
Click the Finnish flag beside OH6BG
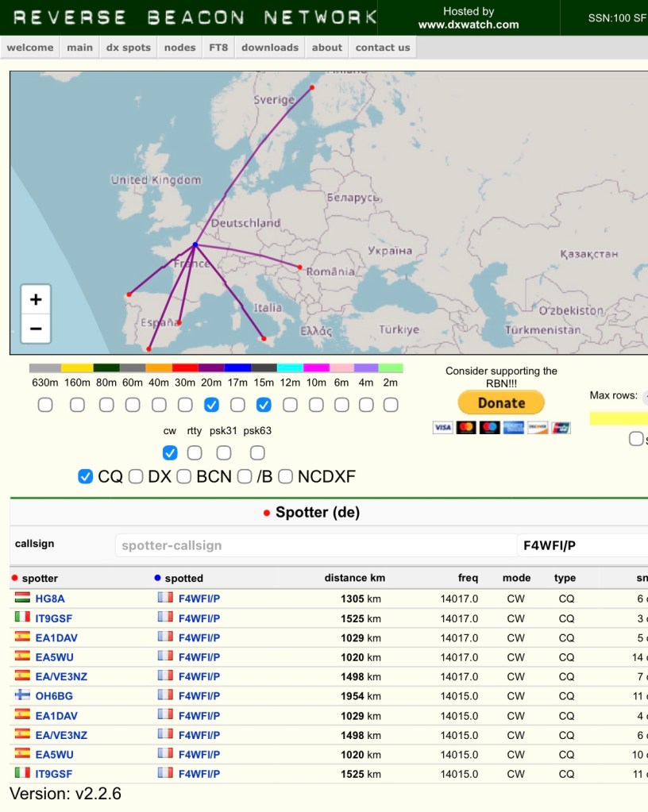pos(21,695)
